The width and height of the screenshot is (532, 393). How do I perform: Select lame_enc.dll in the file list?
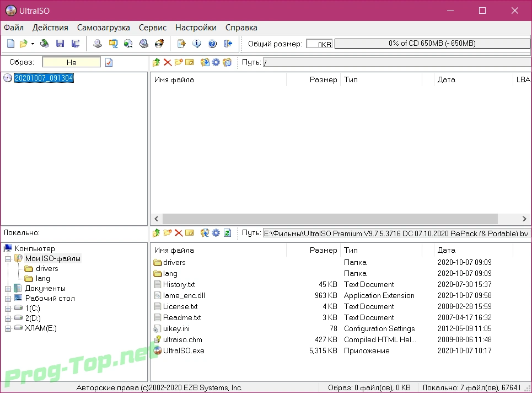coord(184,295)
